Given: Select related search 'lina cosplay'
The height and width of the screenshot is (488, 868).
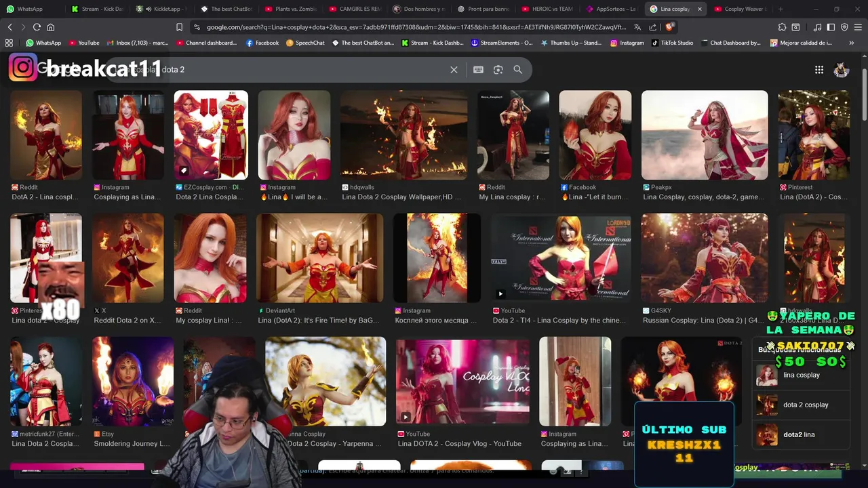Looking at the screenshot, I should [x=802, y=375].
